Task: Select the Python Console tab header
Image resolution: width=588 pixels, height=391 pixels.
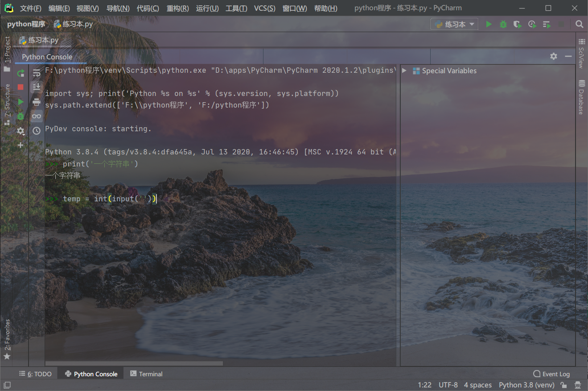Action: coord(47,57)
